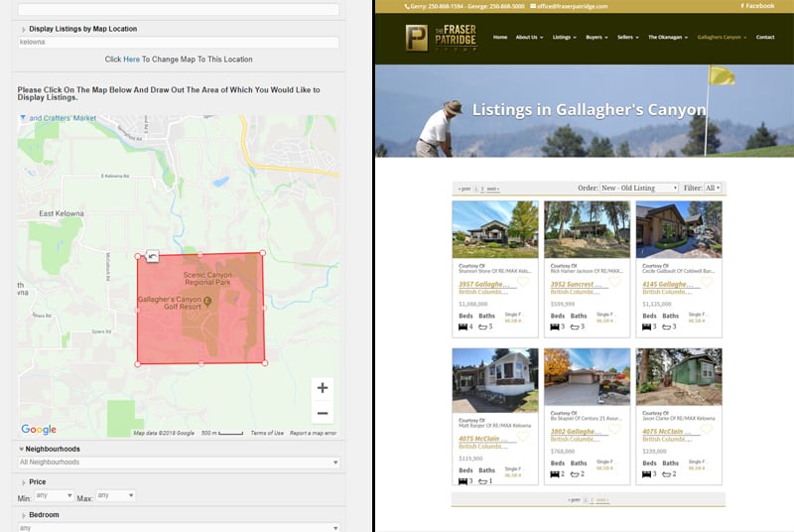The height and width of the screenshot is (532, 794).
Task: Favorite the 3802 Gallagher listing heart
Action: coord(614,430)
